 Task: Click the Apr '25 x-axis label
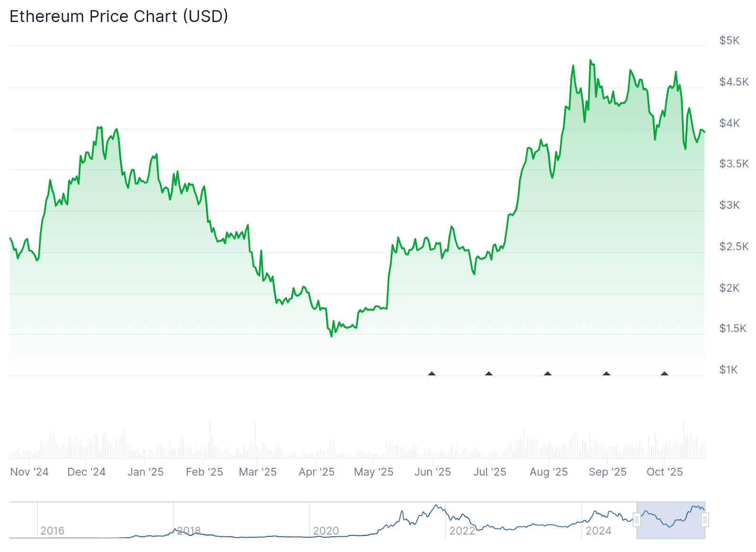click(317, 472)
